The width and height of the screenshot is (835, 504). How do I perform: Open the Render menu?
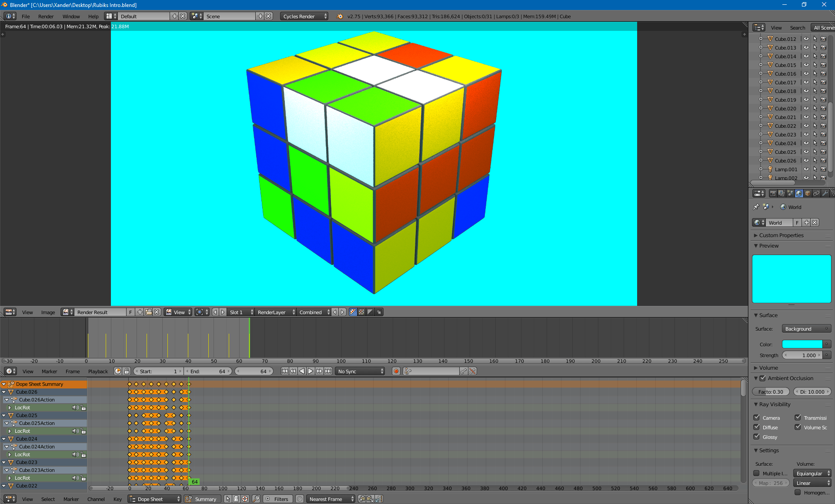click(x=46, y=17)
